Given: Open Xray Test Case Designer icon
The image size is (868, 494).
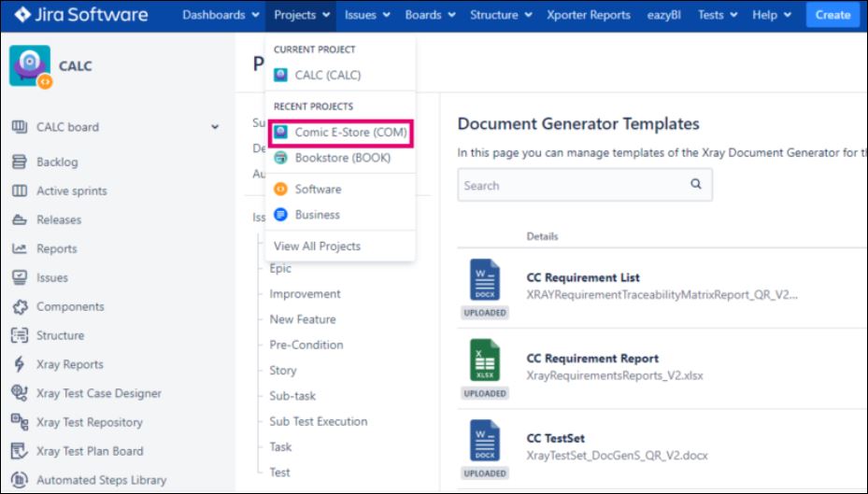Looking at the screenshot, I should tap(19, 393).
